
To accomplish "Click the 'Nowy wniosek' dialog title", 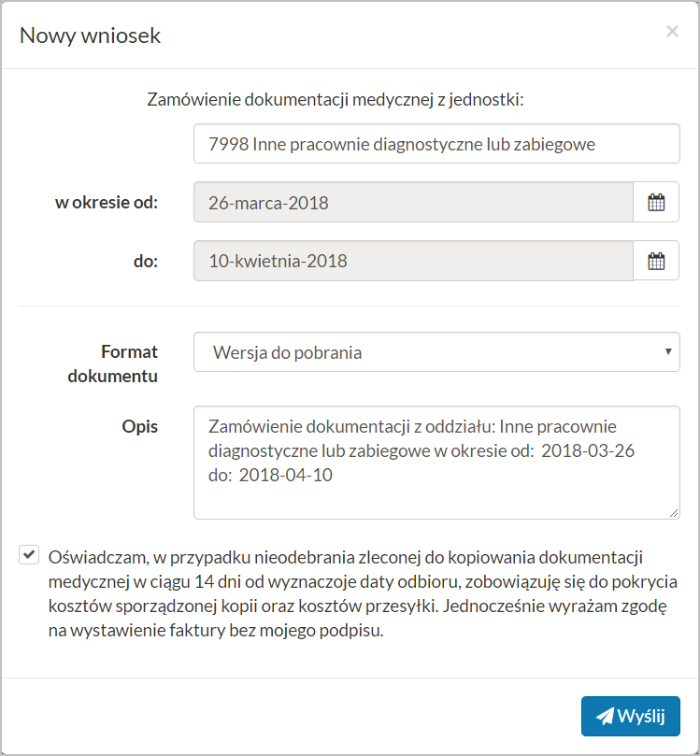I will click(x=89, y=36).
